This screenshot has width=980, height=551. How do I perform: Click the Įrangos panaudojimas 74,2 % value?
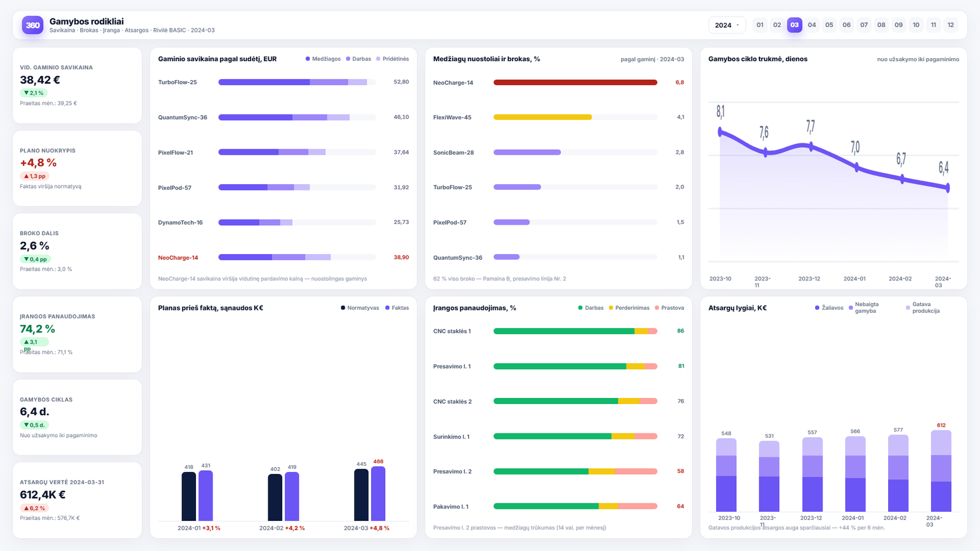click(x=37, y=329)
